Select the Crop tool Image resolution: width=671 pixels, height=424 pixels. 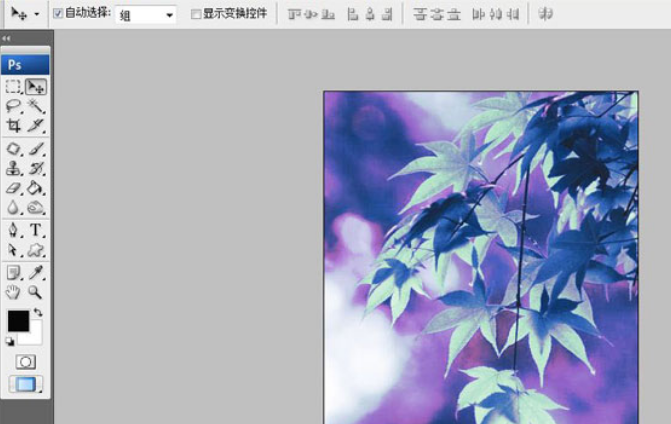click(x=13, y=125)
